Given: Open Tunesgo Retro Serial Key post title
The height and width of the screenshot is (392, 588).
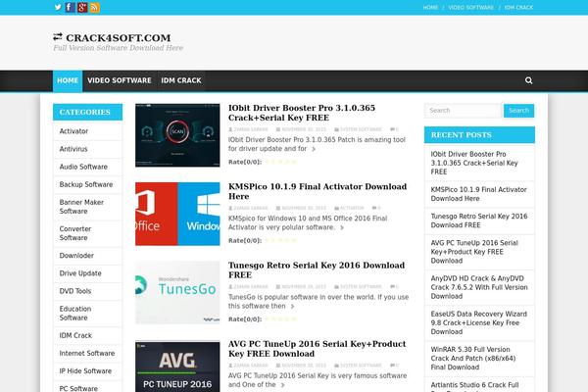Looking at the screenshot, I should [317, 270].
